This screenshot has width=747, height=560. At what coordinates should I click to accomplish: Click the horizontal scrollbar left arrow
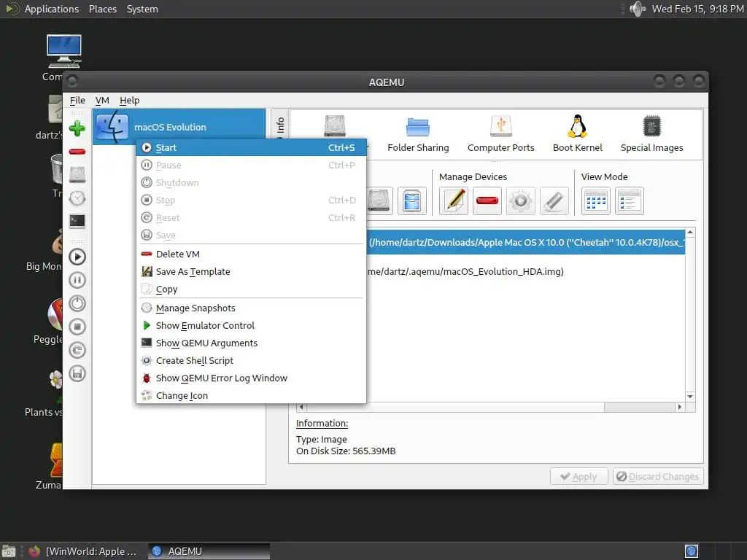click(x=301, y=407)
